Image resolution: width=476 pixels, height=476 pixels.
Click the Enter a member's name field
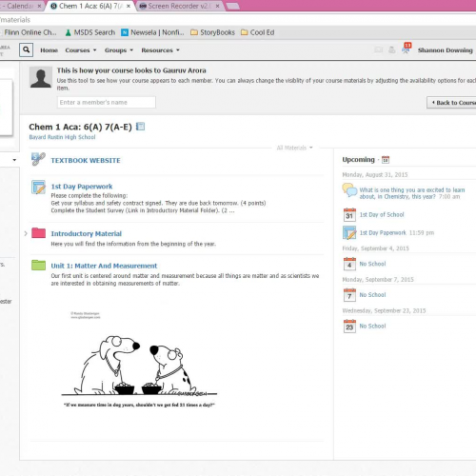[x=107, y=102]
